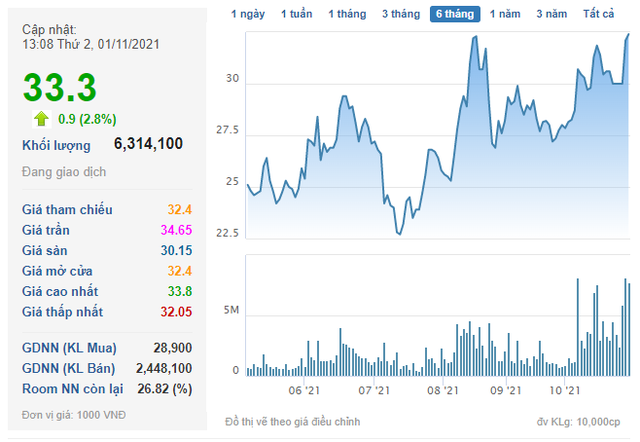Click the volume value 6,314,100

[x=148, y=144]
